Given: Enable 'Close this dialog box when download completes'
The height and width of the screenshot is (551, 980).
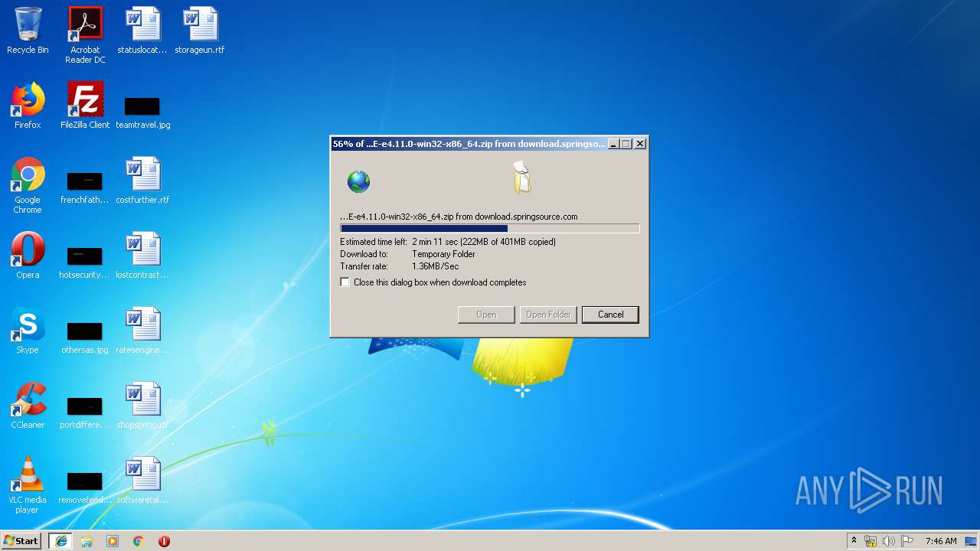Looking at the screenshot, I should click(x=345, y=282).
